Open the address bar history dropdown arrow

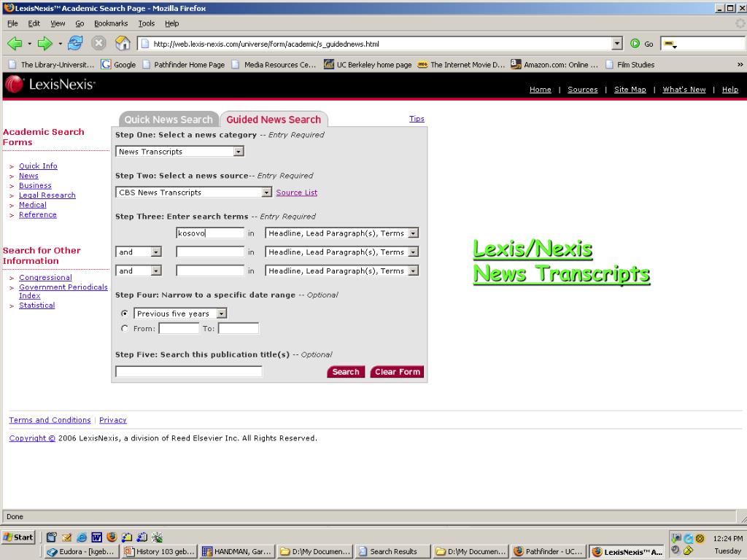(x=617, y=44)
